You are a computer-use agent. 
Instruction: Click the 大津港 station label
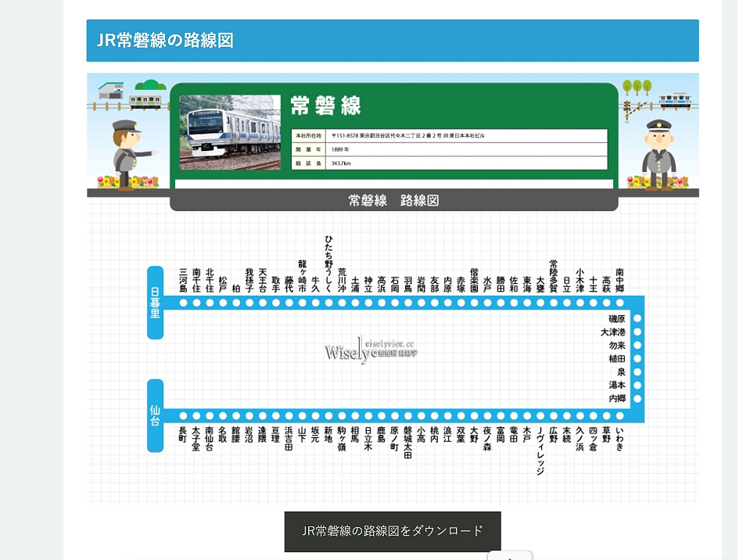pyautogui.click(x=613, y=332)
